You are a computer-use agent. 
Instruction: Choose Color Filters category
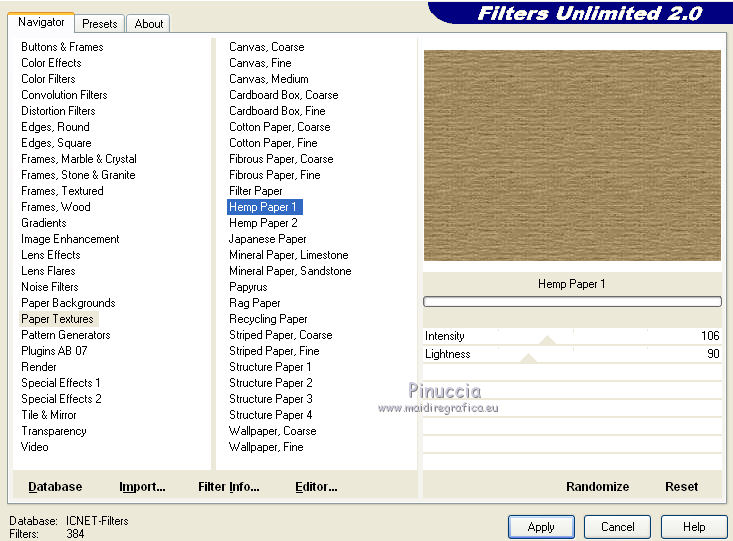click(x=48, y=79)
